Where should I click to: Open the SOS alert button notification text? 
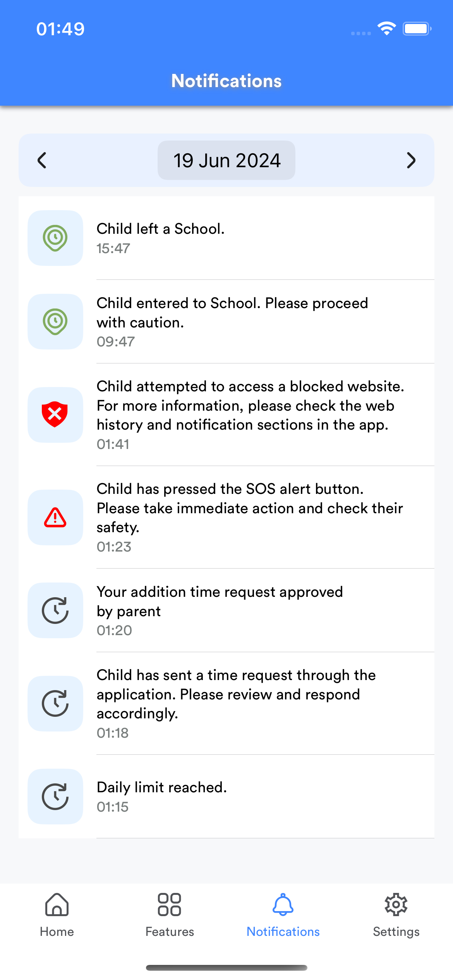(x=250, y=508)
